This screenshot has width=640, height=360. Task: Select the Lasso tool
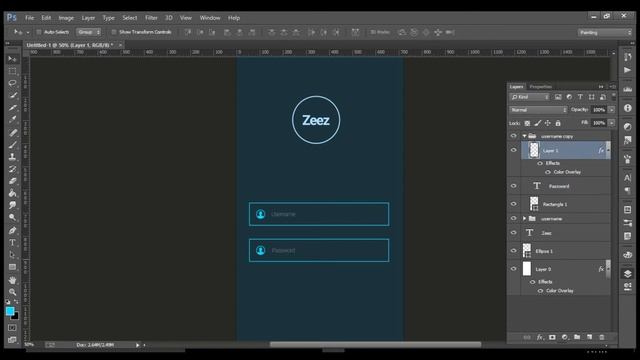coord(12,83)
